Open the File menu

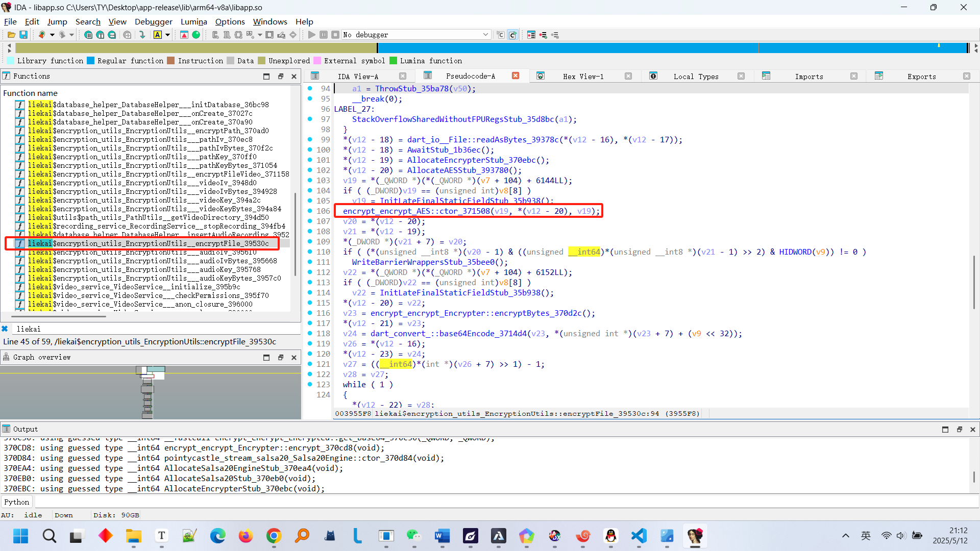point(10,21)
